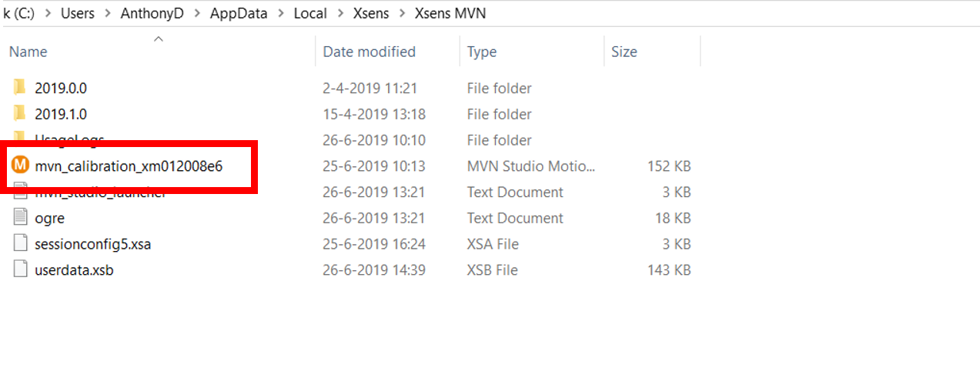Image resolution: width=980 pixels, height=378 pixels.
Task: Click the orange MVN calibration file icon
Action: (20, 166)
